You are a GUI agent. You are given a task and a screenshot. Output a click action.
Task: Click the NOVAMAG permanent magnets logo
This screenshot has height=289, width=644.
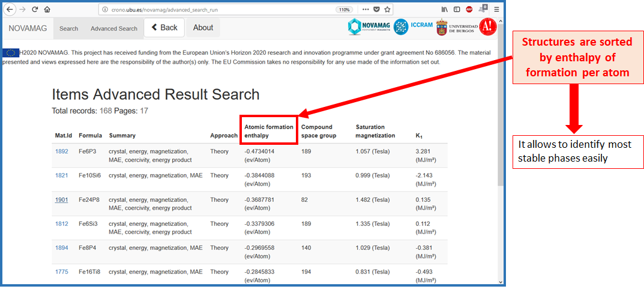(370, 27)
